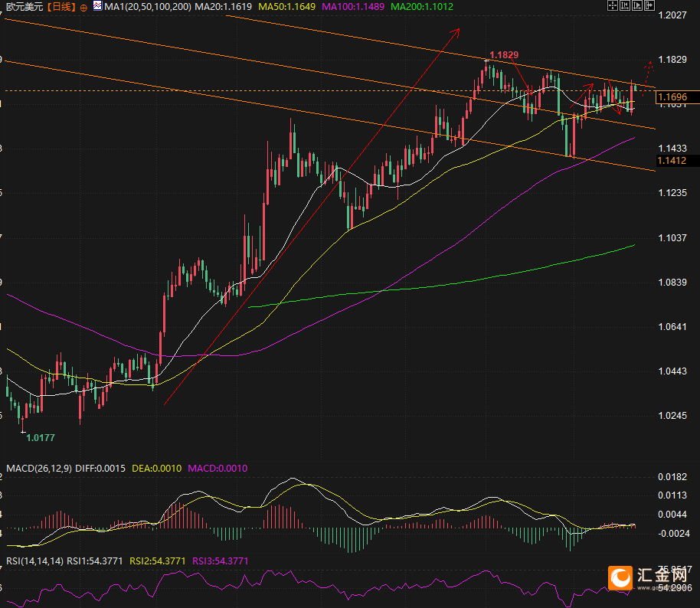The image size is (700, 608).
Task: Click the orange 1.1412 price label
Action: [677, 160]
